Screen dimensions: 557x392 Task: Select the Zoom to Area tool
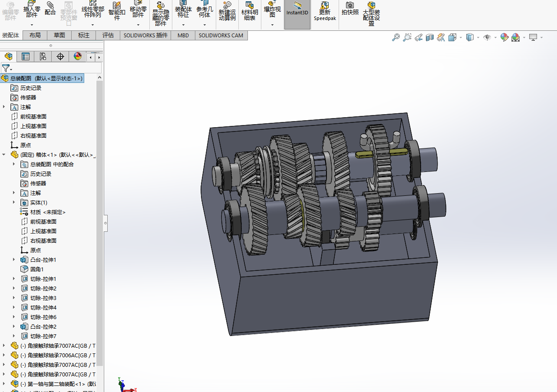(407, 38)
